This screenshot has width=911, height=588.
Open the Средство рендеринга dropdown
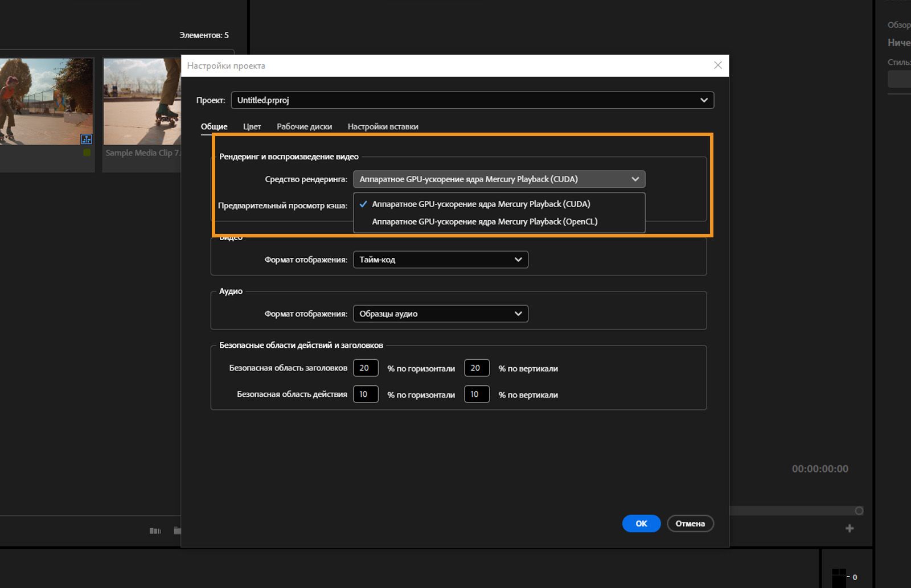click(x=499, y=179)
